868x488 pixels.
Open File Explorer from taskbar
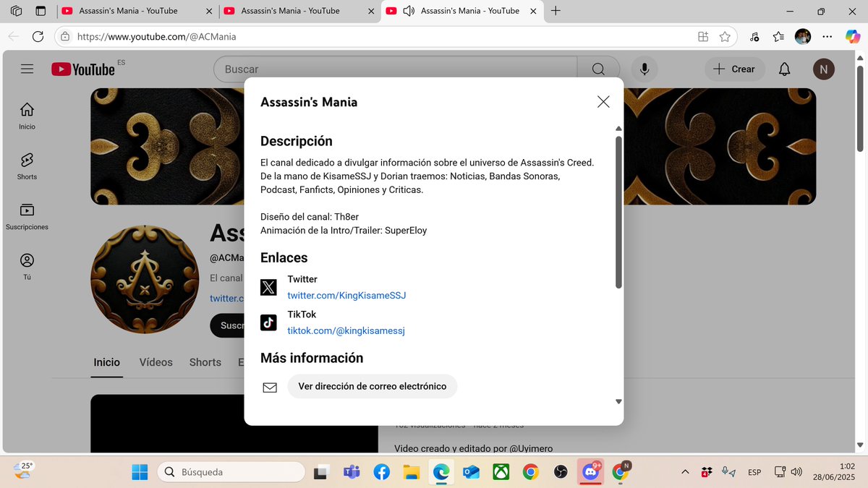pos(412,472)
